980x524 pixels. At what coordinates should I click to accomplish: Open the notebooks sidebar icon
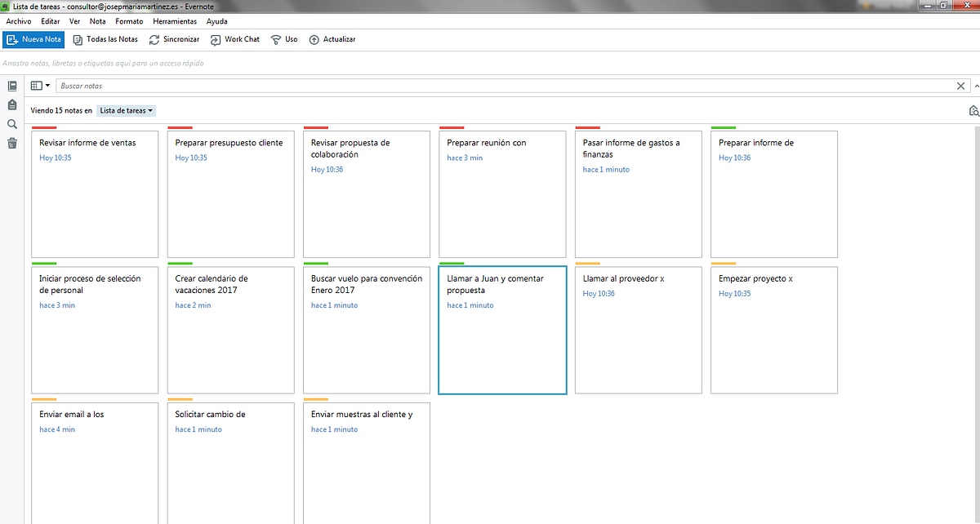tap(12, 104)
